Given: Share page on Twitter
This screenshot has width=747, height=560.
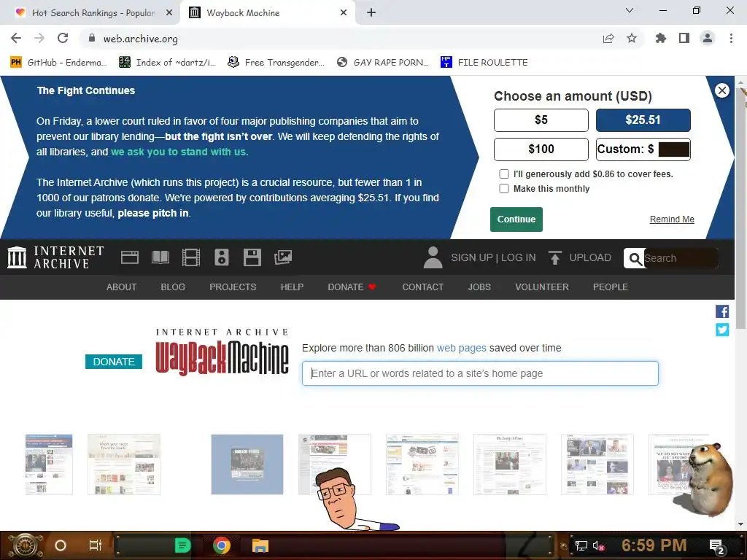Looking at the screenshot, I should tap(722, 330).
